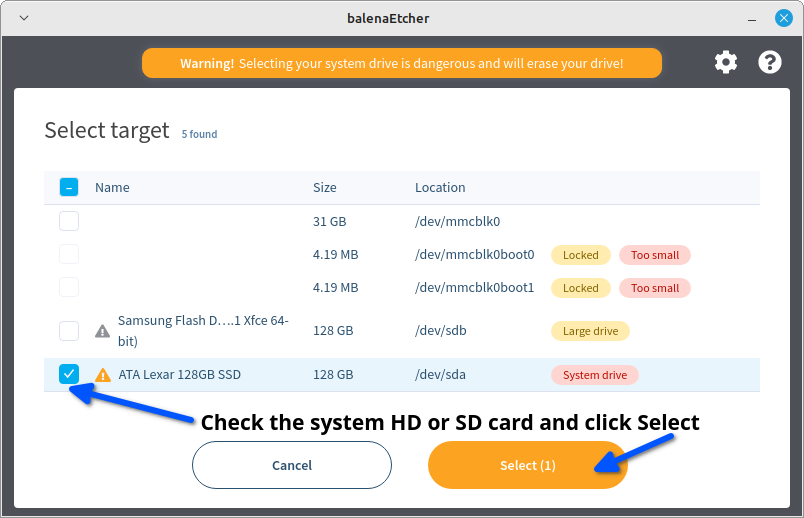The height and width of the screenshot is (518, 804).
Task: Sort by the Size column header
Action: pyautogui.click(x=325, y=187)
